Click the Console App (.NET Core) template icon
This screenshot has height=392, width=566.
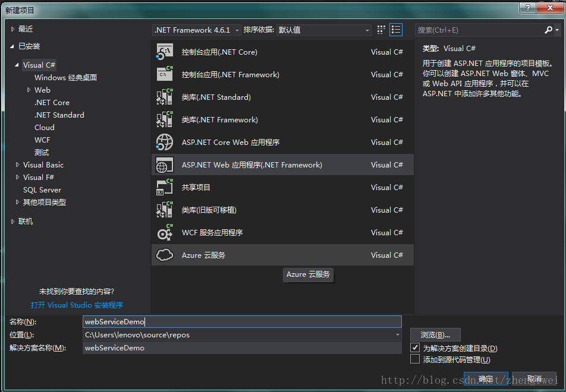pyautogui.click(x=165, y=52)
